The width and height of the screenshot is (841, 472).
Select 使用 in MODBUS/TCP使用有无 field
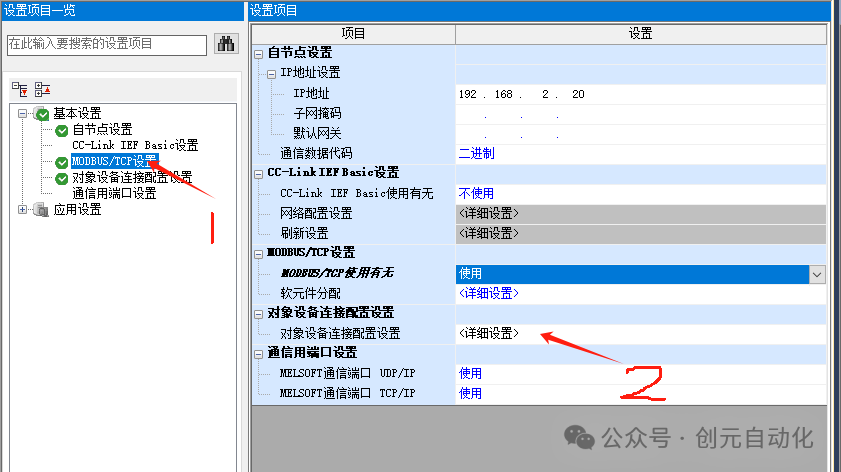(x=632, y=274)
